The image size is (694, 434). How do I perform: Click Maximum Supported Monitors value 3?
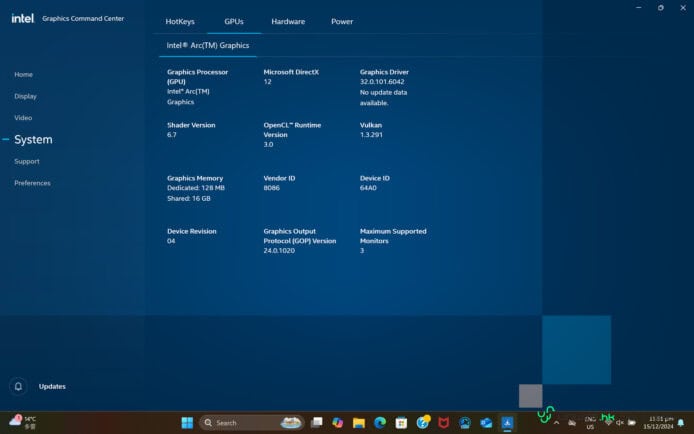362,251
